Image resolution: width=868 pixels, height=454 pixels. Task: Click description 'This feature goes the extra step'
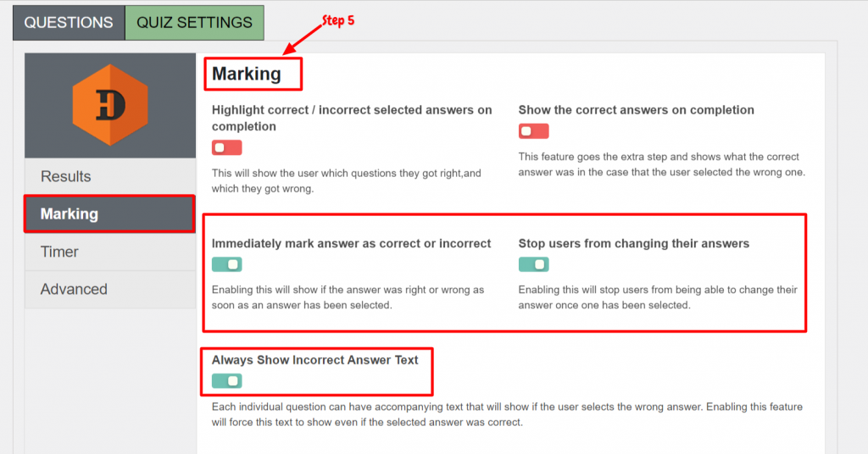point(661,164)
